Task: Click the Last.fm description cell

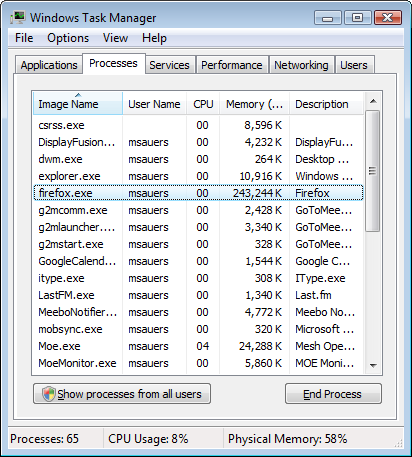Action: coord(313,295)
